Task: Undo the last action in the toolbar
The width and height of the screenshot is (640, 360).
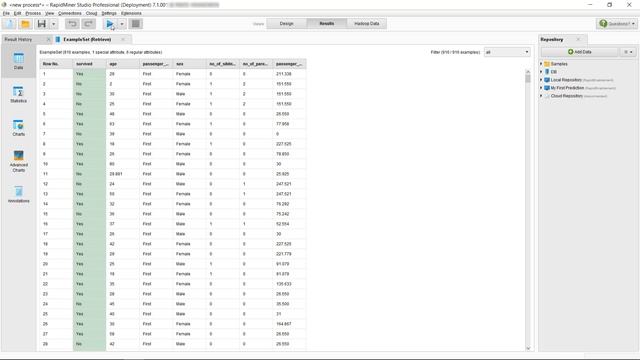Action: click(x=72, y=24)
